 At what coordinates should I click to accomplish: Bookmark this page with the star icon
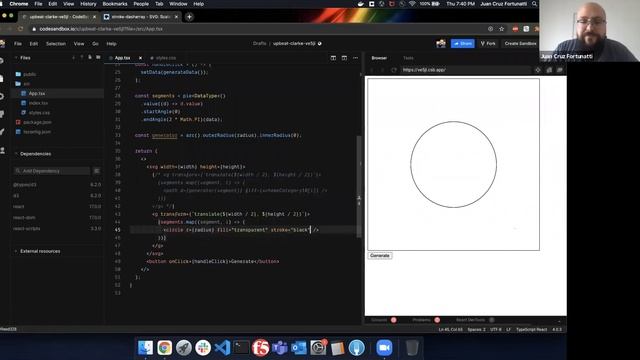(502, 29)
